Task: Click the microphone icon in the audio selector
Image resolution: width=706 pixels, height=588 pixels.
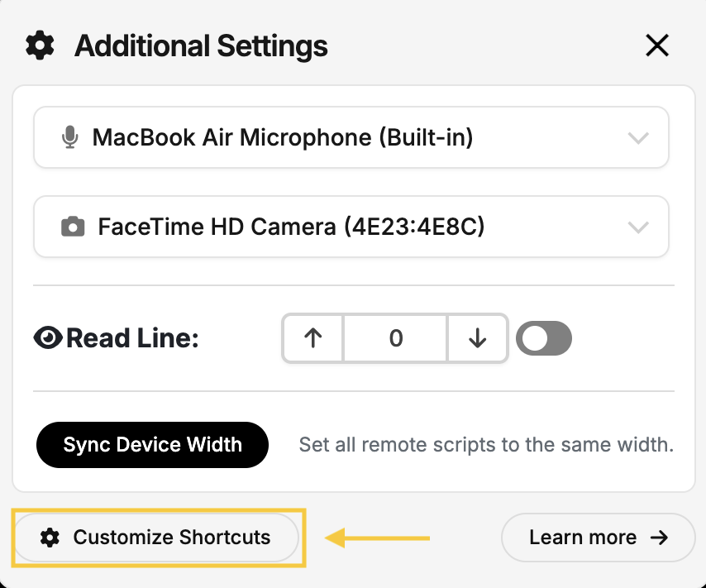Action: pyautogui.click(x=71, y=137)
